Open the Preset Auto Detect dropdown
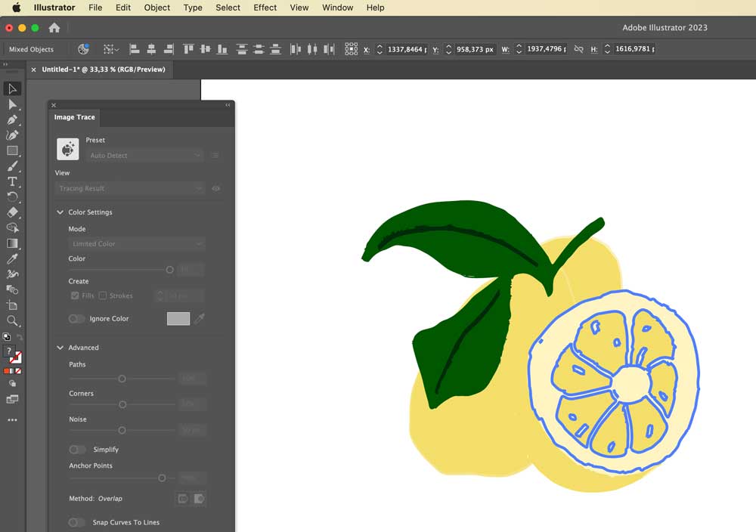 point(145,155)
